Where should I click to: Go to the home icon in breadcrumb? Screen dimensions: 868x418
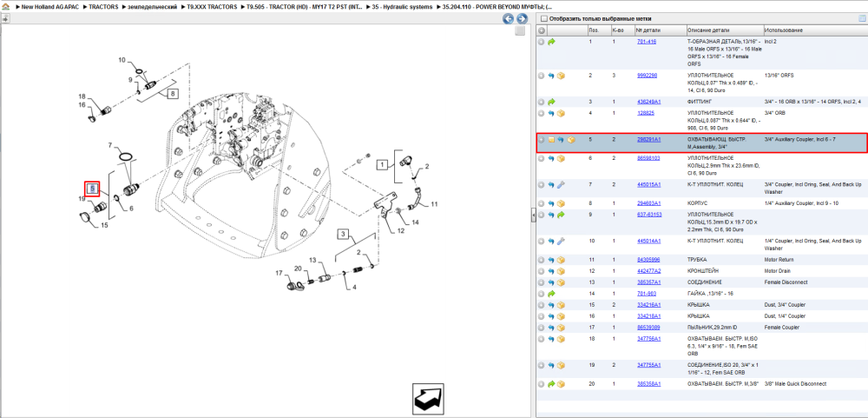tap(5, 7)
